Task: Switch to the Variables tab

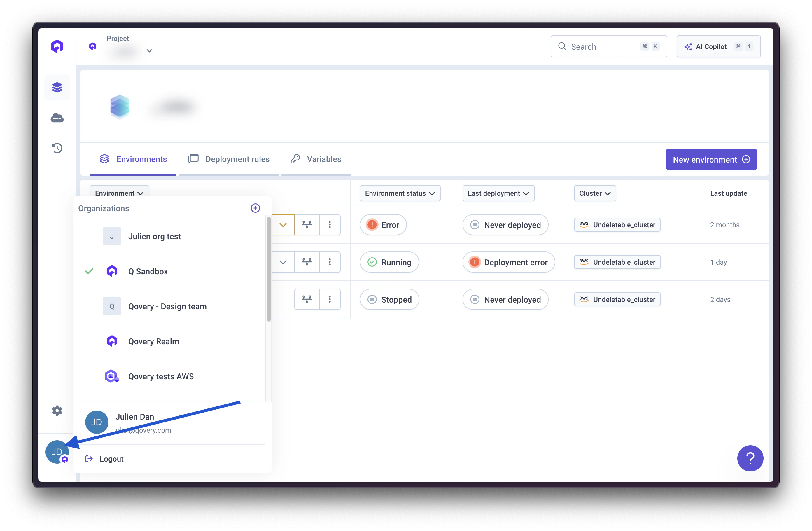Action: click(x=323, y=159)
